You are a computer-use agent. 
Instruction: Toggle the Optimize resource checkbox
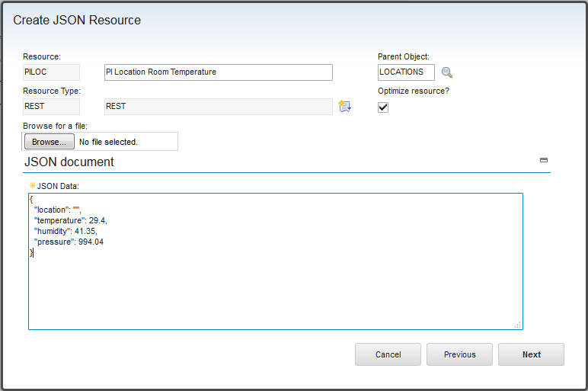383,107
